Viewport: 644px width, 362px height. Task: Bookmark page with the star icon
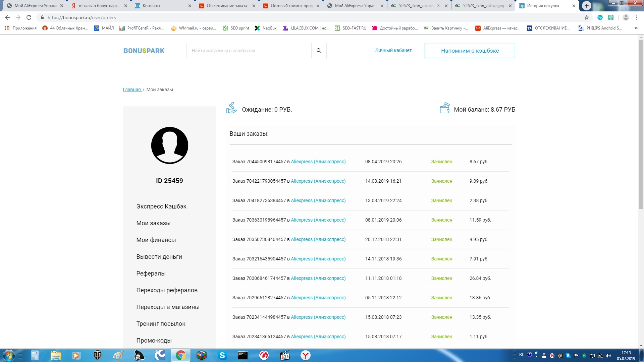586,17
